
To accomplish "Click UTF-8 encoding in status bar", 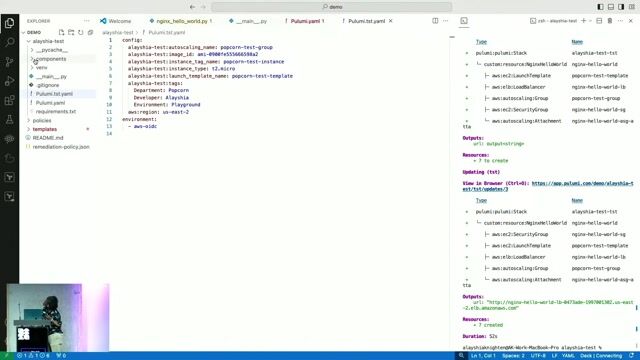I will (538, 356).
